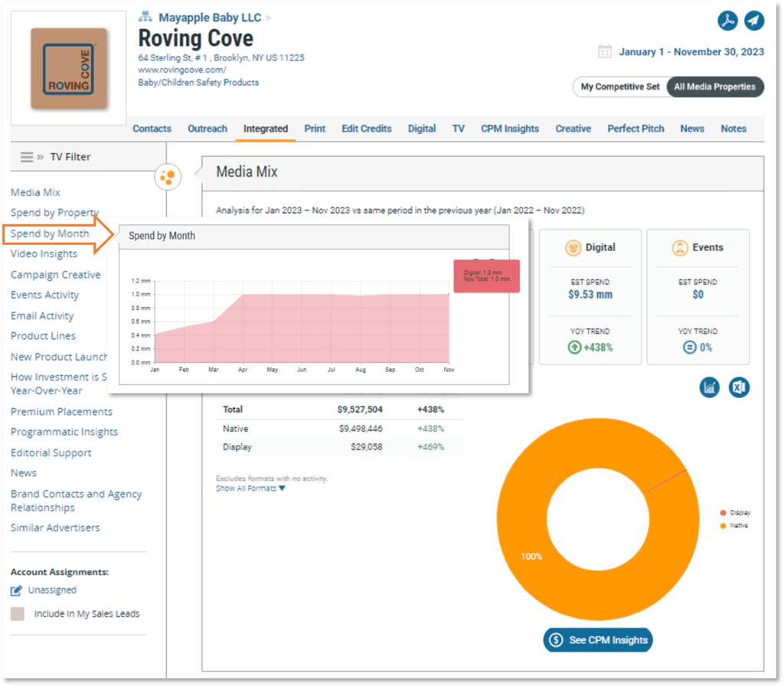Click the Nov data point on spend chart
Image resolution: width=784 pixels, height=686 pixels.
(x=449, y=294)
